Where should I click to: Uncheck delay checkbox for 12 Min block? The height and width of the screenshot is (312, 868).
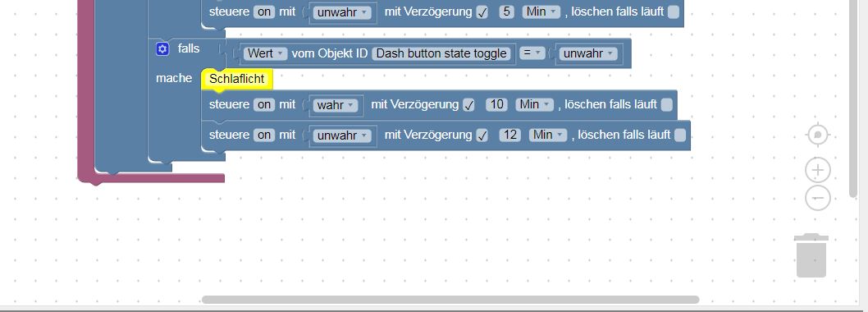point(482,135)
